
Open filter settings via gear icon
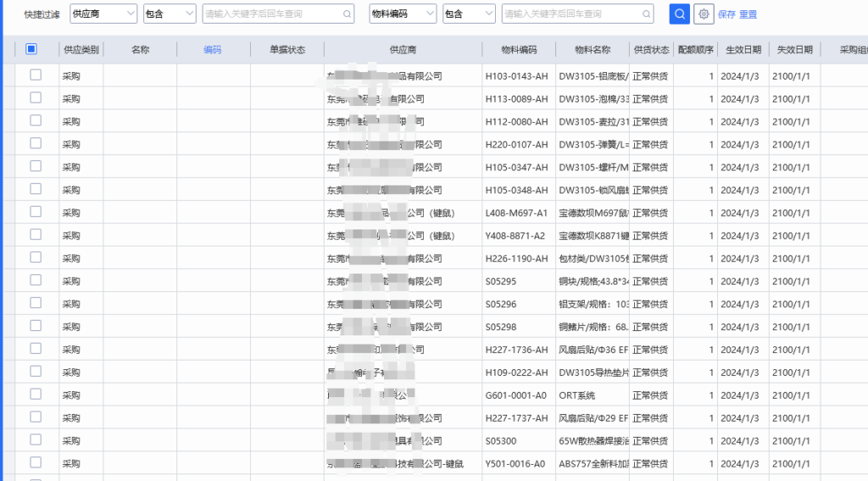click(704, 14)
